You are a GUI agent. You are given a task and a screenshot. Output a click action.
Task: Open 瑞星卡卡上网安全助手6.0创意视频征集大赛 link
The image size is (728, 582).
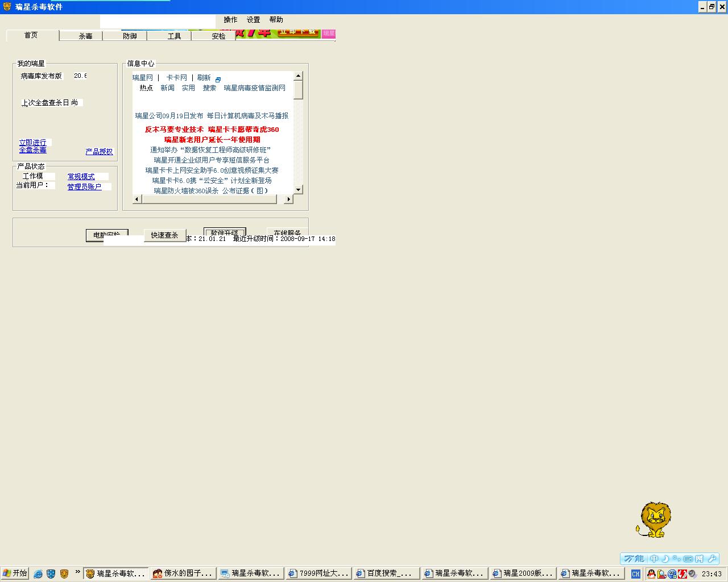pyautogui.click(x=212, y=171)
